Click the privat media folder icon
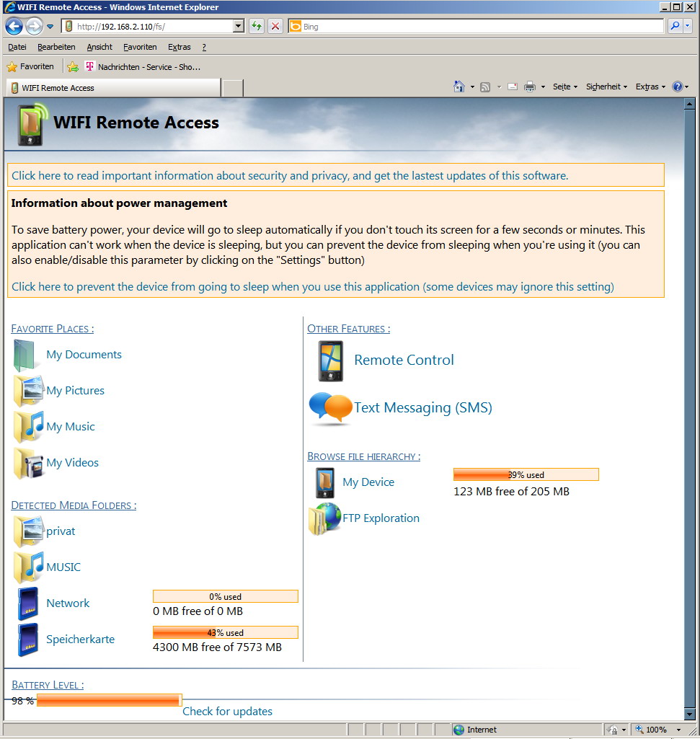Screen dimensions: 700x739 pos(29,531)
